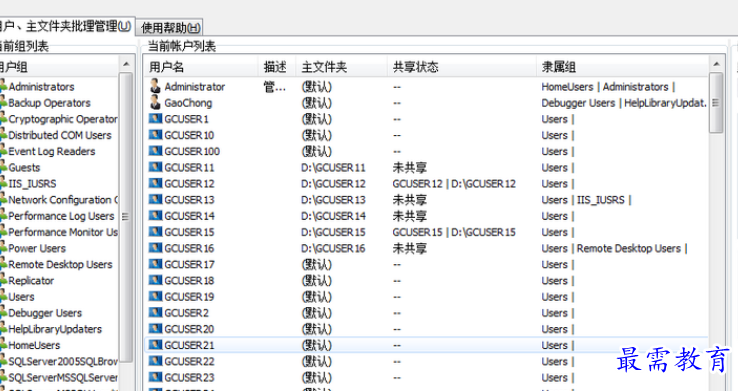The width and height of the screenshot is (738, 391).
Task: Select the HelpLibraryUpdaters group
Action: coord(55,329)
